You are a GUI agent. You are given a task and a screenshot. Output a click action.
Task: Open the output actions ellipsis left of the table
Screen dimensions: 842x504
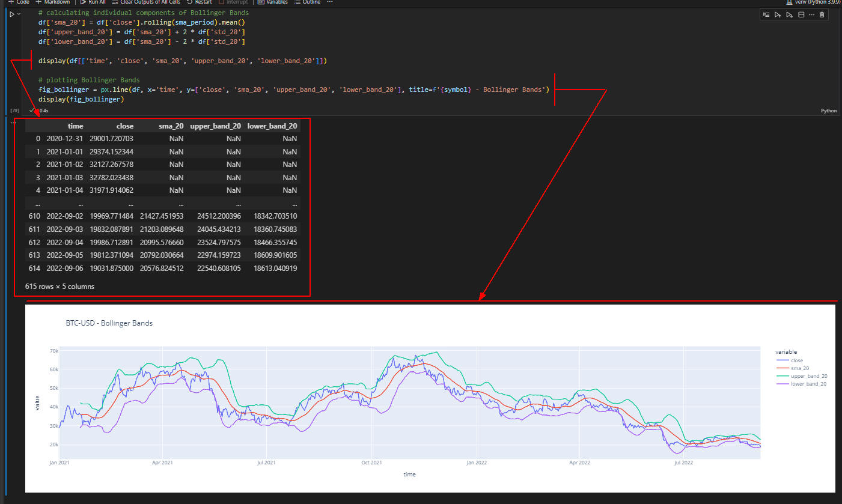[13, 122]
